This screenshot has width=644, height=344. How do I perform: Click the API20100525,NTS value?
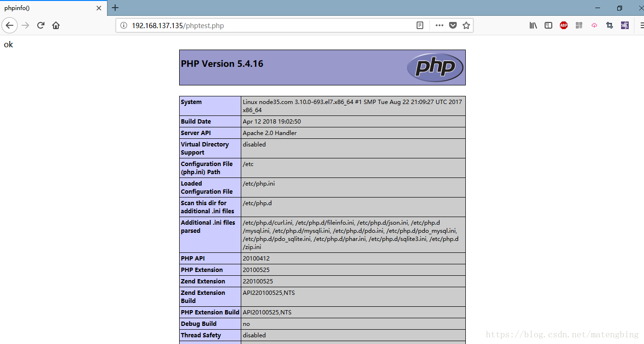(x=267, y=313)
